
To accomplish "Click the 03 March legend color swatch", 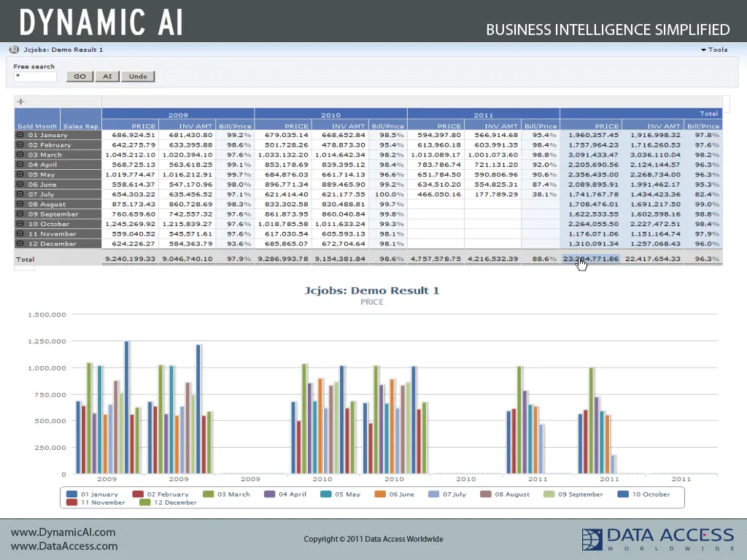I will click(208, 494).
